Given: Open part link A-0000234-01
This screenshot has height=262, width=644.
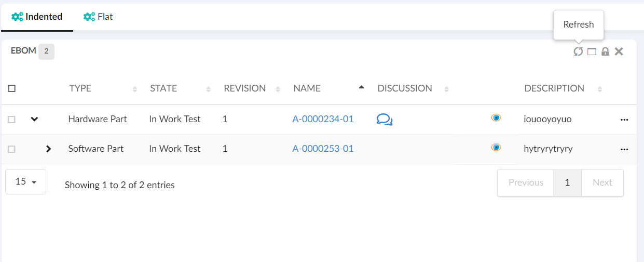Looking at the screenshot, I should (323, 119).
